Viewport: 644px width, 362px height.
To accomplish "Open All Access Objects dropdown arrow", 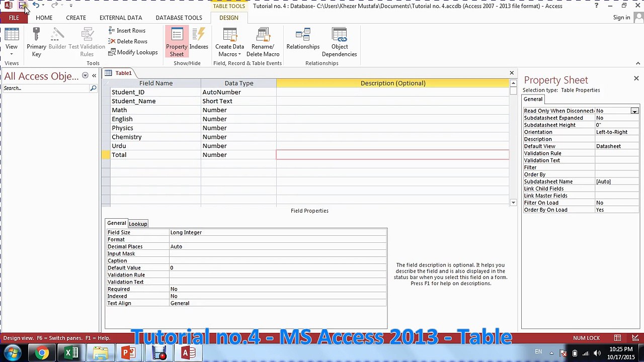I will [85, 76].
